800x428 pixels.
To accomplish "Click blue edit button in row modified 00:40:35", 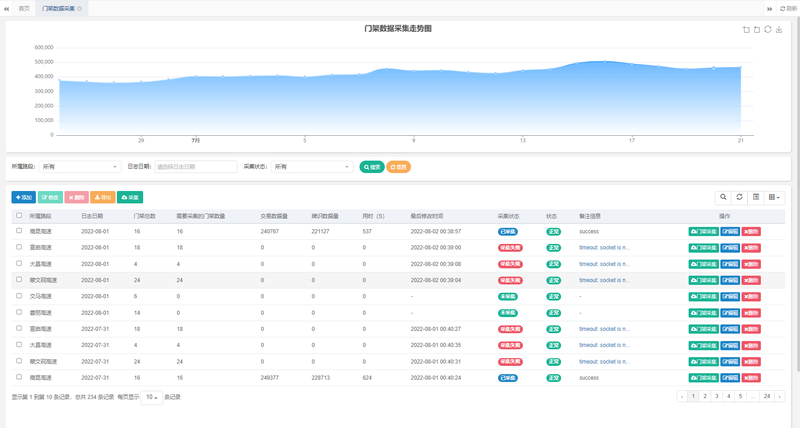I will [x=730, y=345].
